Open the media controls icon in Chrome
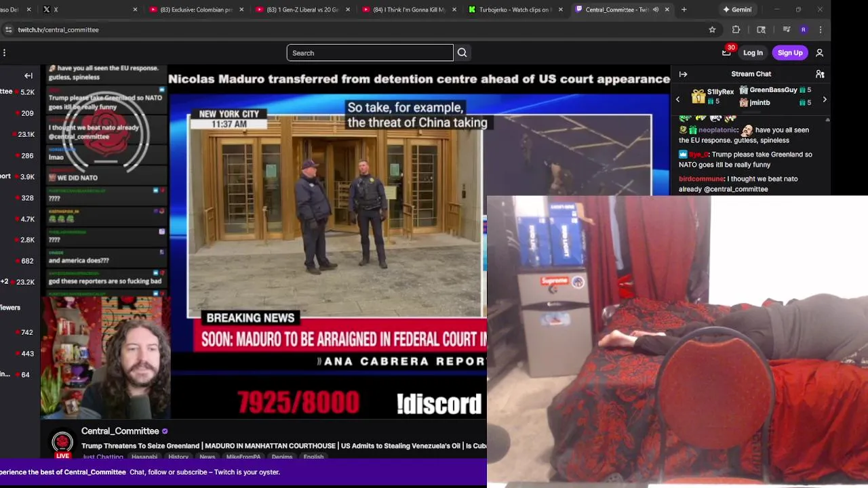 (x=786, y=30)
